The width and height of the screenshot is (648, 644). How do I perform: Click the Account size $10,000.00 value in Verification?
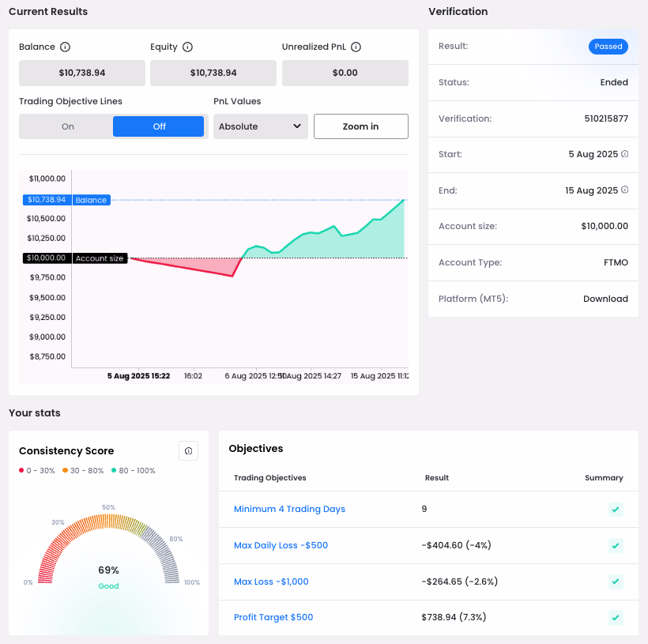tap(605, 226)
